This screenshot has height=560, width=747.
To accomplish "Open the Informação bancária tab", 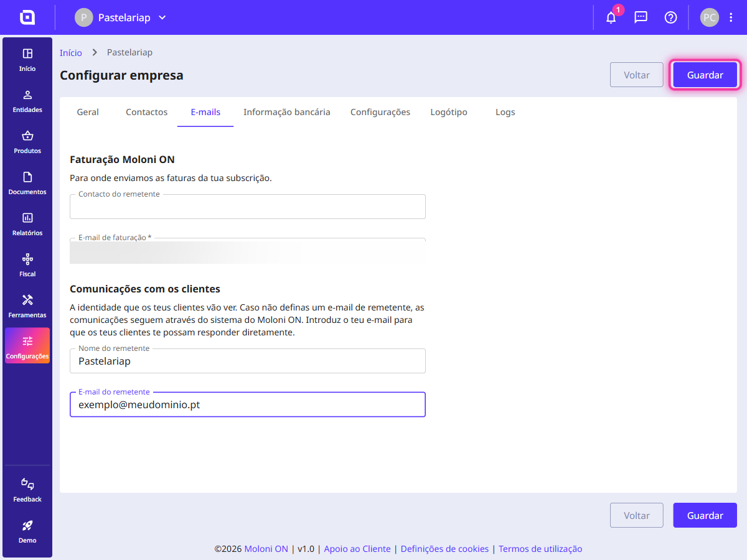I will [287, 112].
